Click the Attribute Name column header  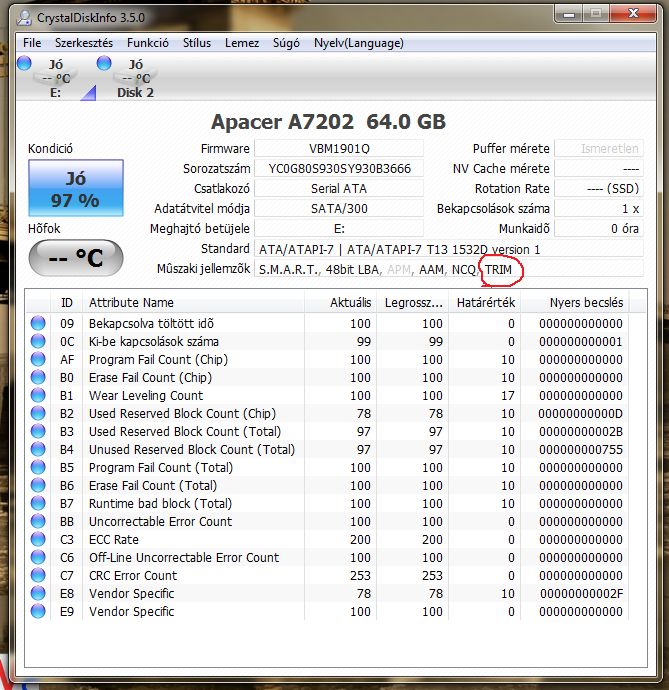click(x=193, y=303)
